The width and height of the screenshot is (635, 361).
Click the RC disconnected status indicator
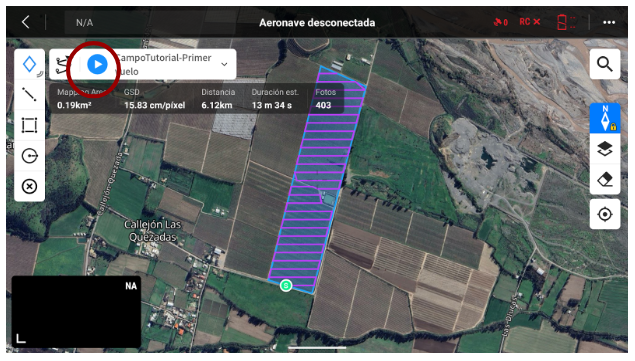(530, 22)
